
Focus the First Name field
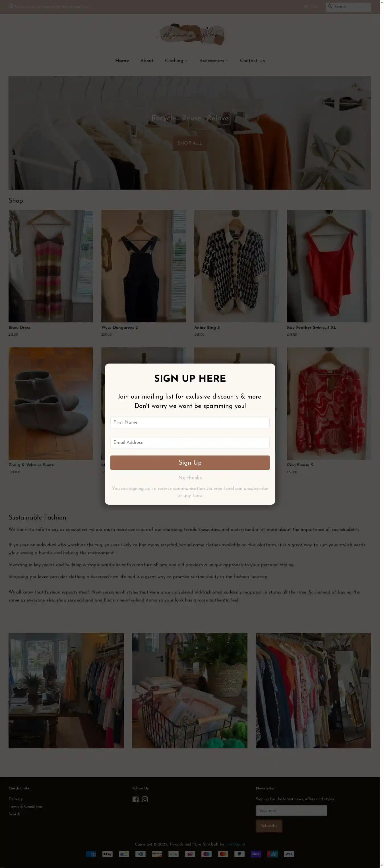click(190, 422)
